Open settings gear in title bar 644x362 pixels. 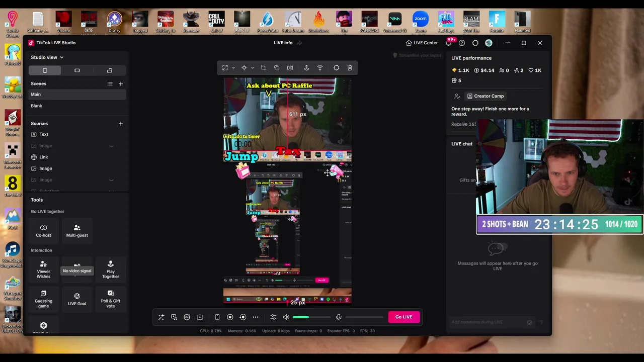(475, 43)
